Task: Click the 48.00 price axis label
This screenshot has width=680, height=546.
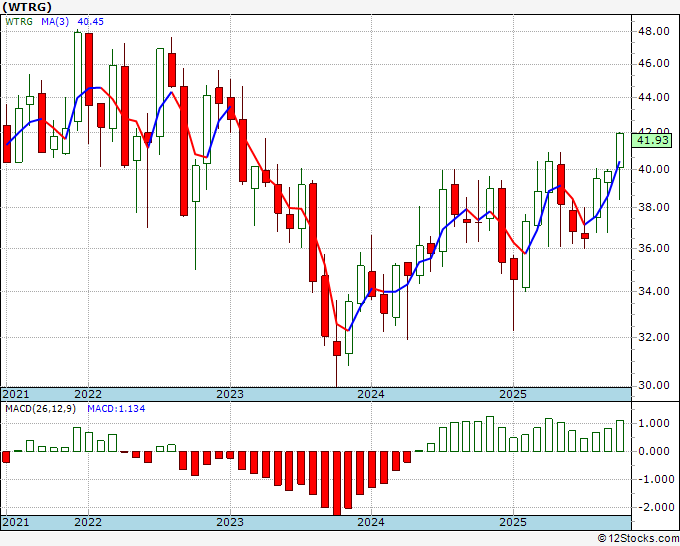Action: click(654, 31)
